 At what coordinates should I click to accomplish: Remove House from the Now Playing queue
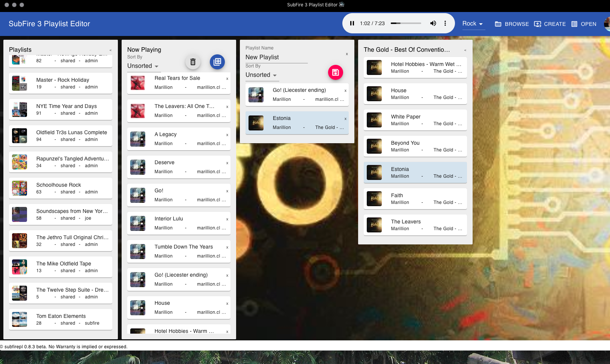[x=227, y=304]
